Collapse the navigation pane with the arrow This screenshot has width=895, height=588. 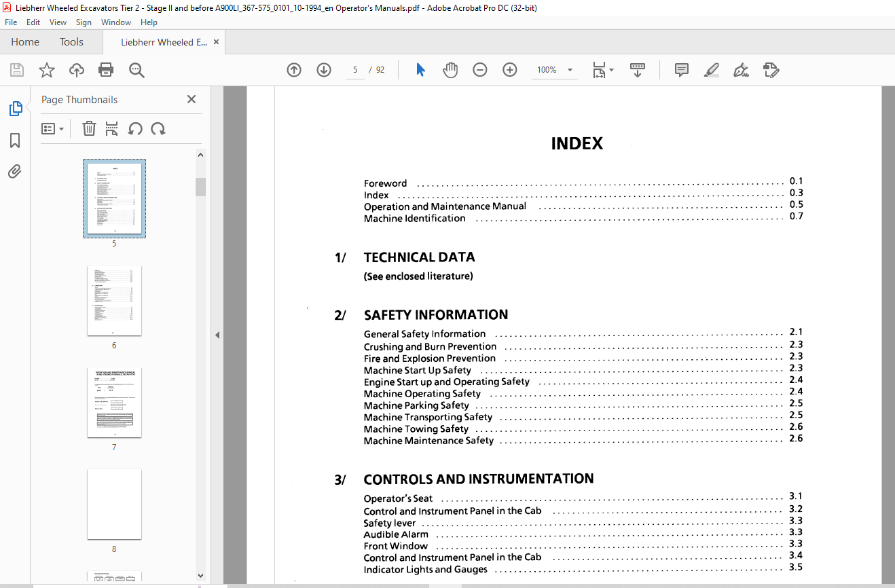pos(217,335)
